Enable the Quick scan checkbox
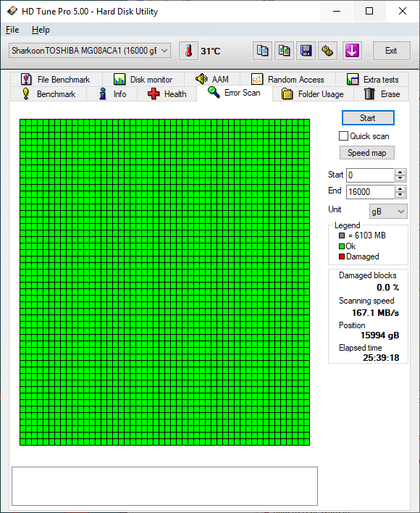 click(x=343, y=136)
